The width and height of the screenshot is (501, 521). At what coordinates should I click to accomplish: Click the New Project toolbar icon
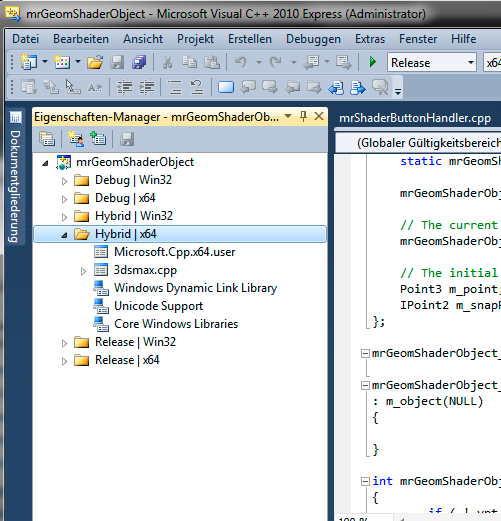coord(29,62)
